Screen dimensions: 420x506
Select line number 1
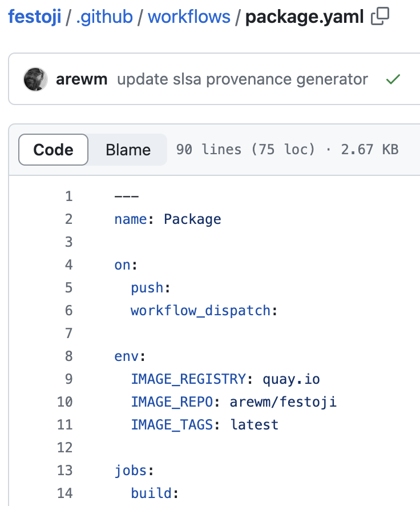tap(68, 196)
